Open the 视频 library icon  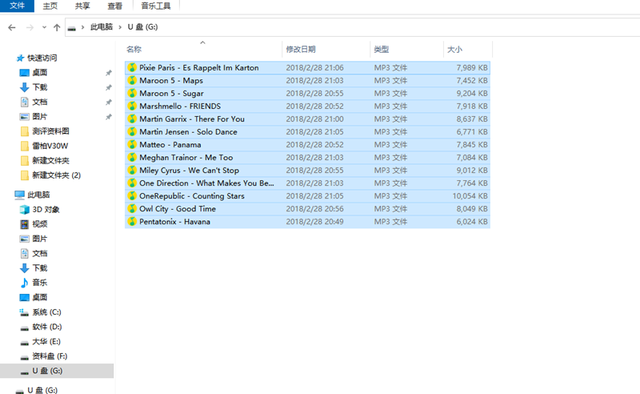(x=24, y=224)
